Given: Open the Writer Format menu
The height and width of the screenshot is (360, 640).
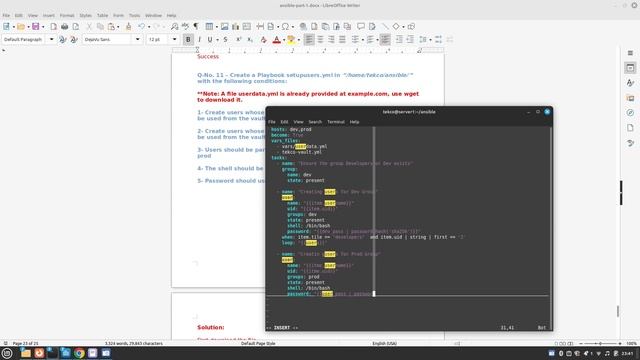Looking at the screenshot, I should point(67,16).
